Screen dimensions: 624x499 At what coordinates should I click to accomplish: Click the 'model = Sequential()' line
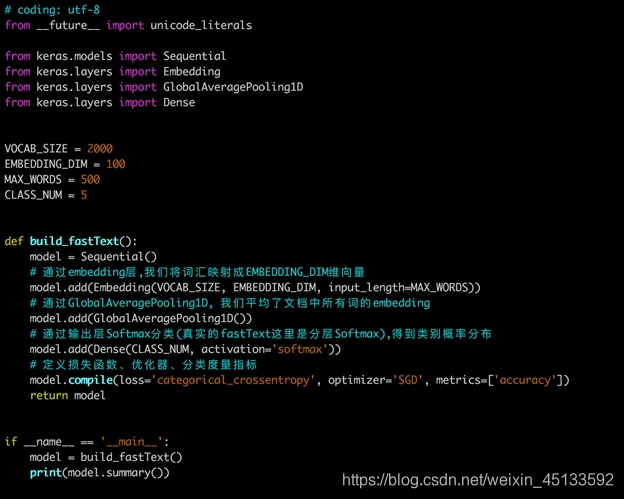pyautogui.click(x=93, y=257)
